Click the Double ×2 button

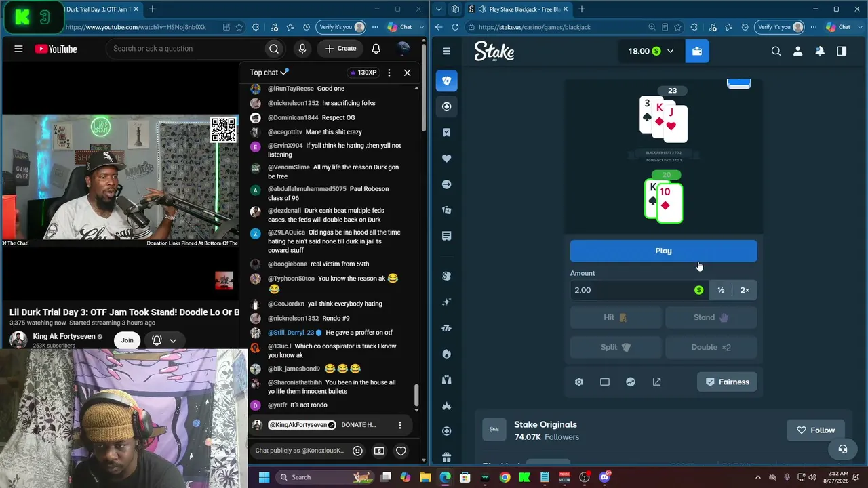coord(711,347)
